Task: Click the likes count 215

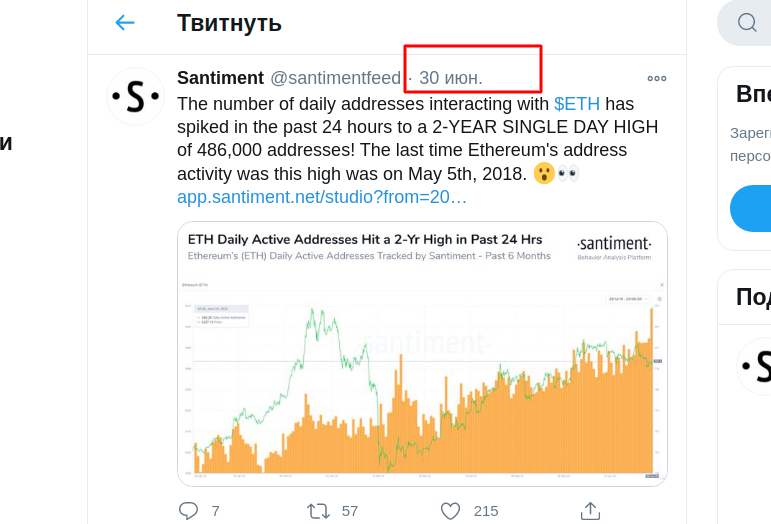Action: (x=486, y=511)
